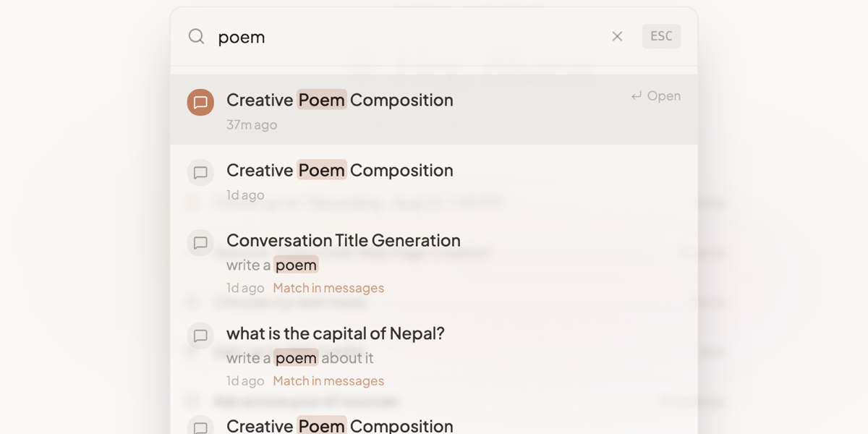Click "Match in messages" under the Nepal result
The image size is (868, 434).
(x=328, y=381)
